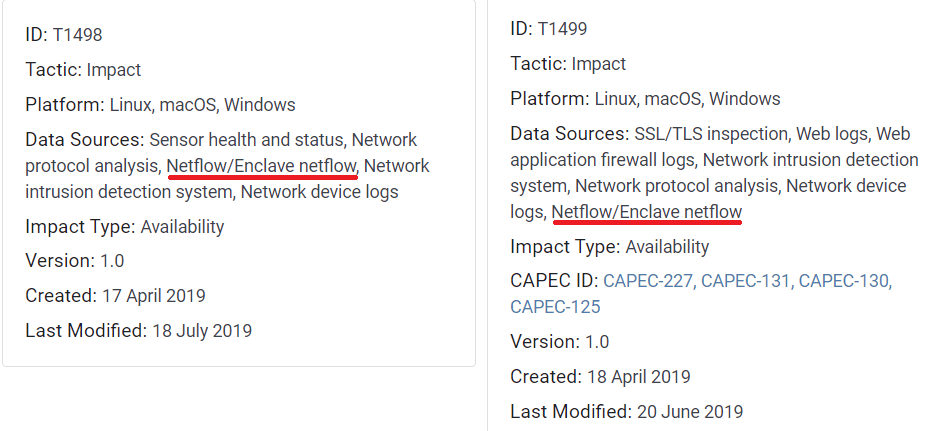Click the 20 June 2019 modified date
The width and height of the screenshot is (933, 431).
[x=688, y=411]
